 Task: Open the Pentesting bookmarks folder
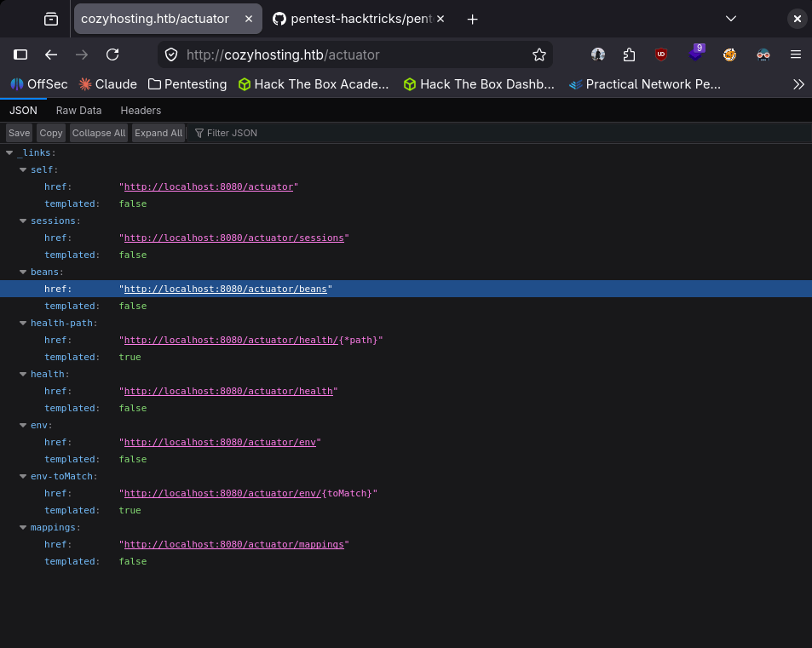coord(187,84)
